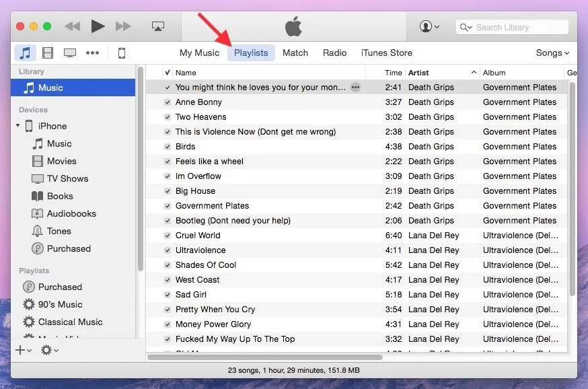The height and width of the screenshot is (389, 588).
Task: Select Purchased under iPhone devices
Action: pos(61,249)
